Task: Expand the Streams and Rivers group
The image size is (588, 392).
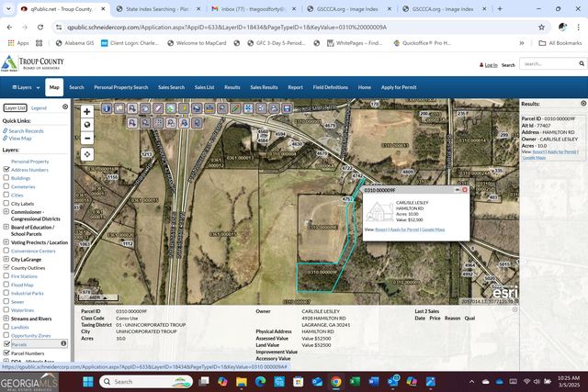Action: coord(6,319)
